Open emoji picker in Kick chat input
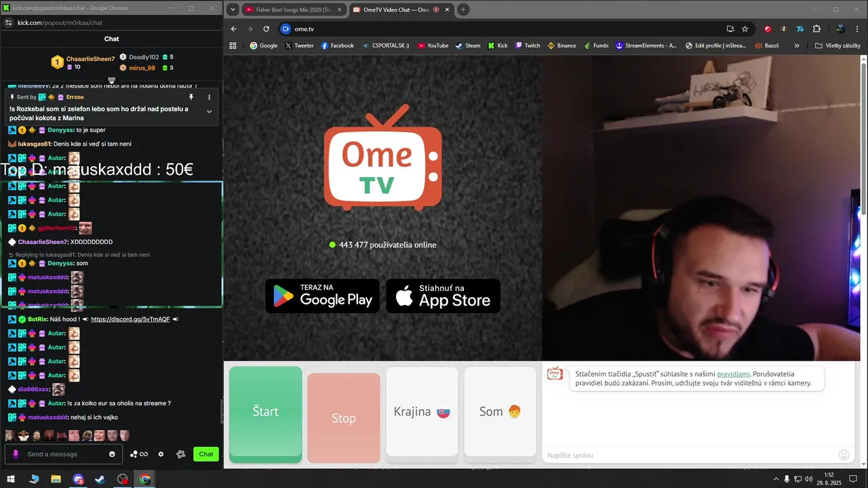868x488 pixels. pyautogui.click(x=113, y=454)
